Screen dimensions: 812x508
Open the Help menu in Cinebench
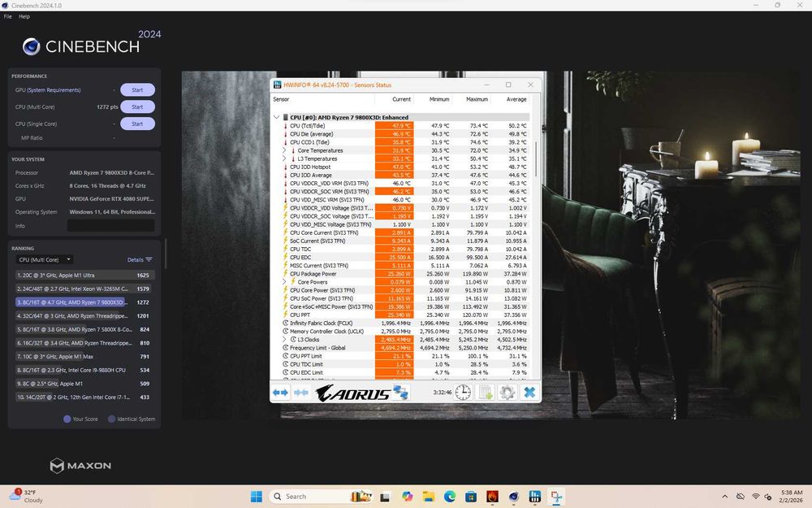(x=24, y=16)
